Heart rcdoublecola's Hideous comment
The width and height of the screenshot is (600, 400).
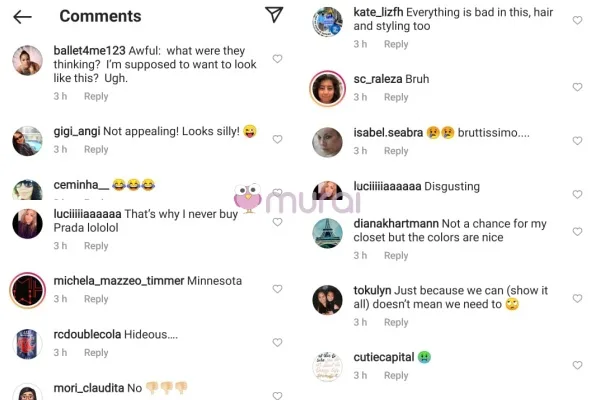[x=278, y=343]
